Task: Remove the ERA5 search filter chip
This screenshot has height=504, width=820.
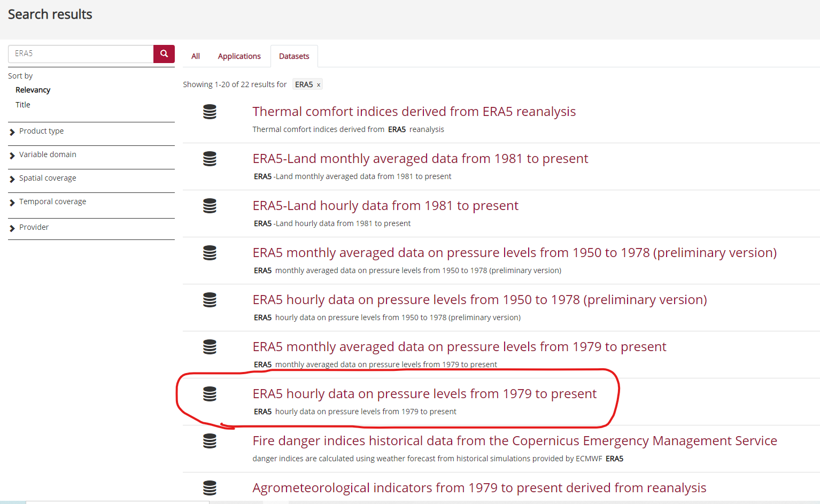Action: 318,84
